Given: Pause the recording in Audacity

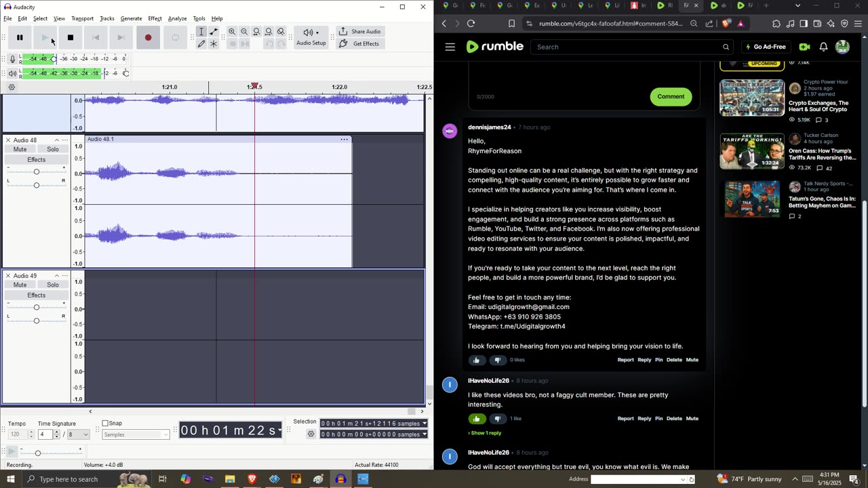Looking at the screenshot, I should [20, 37].
